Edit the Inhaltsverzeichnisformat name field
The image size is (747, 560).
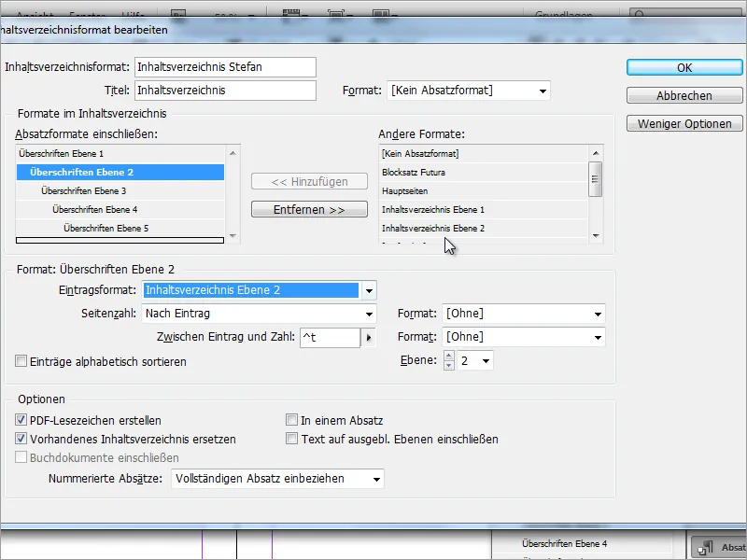point(225,67)
